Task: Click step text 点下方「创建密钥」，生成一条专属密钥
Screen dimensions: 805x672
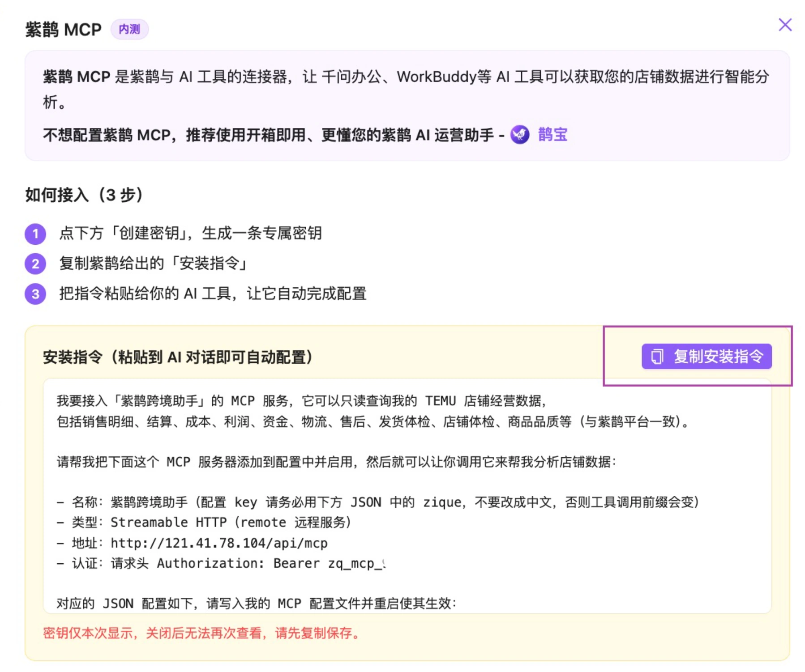Action: [190, 233]
